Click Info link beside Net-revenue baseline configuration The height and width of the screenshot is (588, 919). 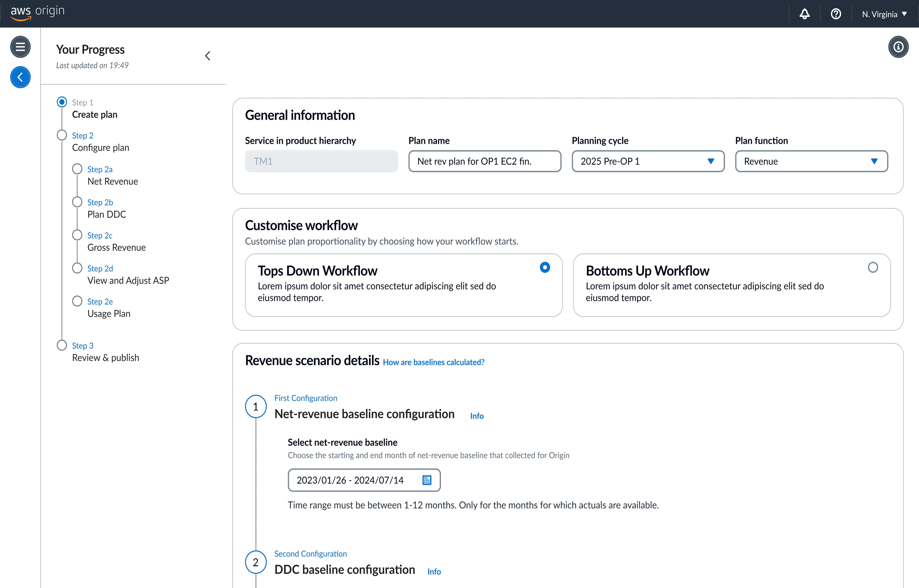477,416
